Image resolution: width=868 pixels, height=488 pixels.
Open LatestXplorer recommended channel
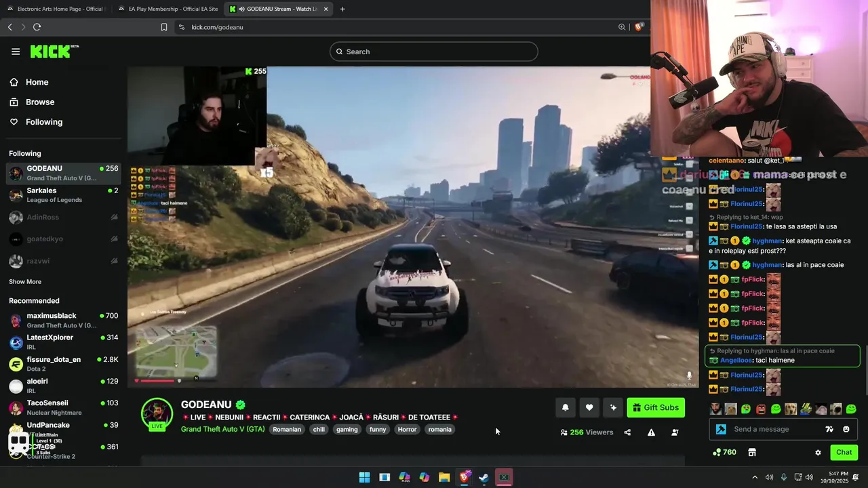[x=64, y=342]
